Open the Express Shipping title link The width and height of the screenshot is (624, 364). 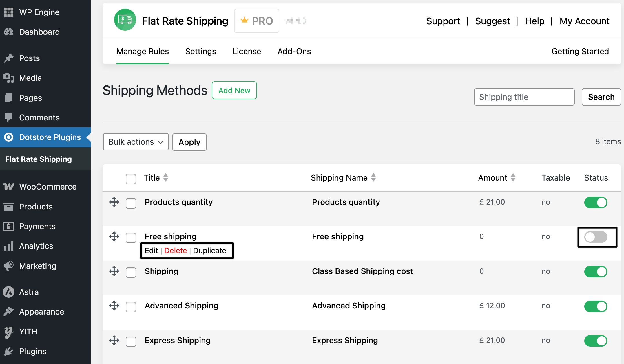coord(178,340)
